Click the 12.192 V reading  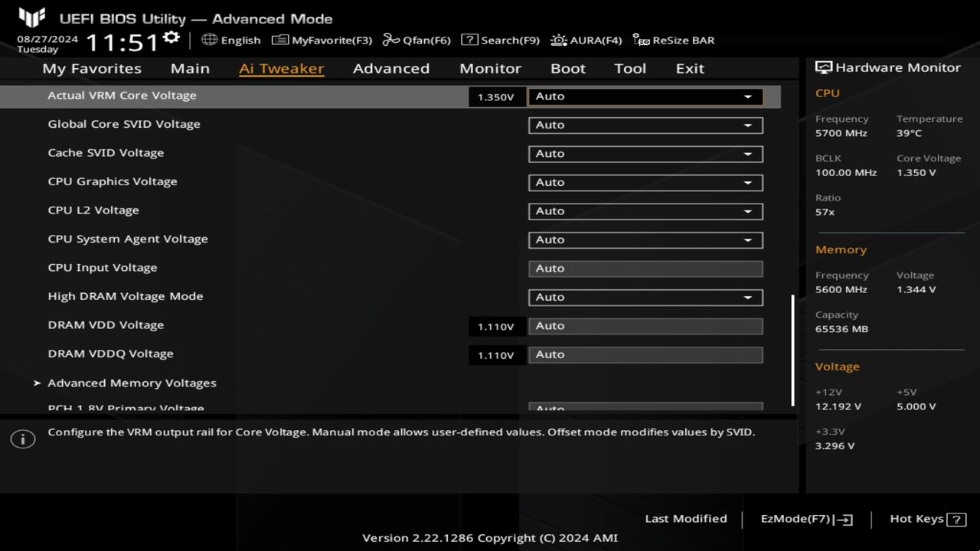838,406
